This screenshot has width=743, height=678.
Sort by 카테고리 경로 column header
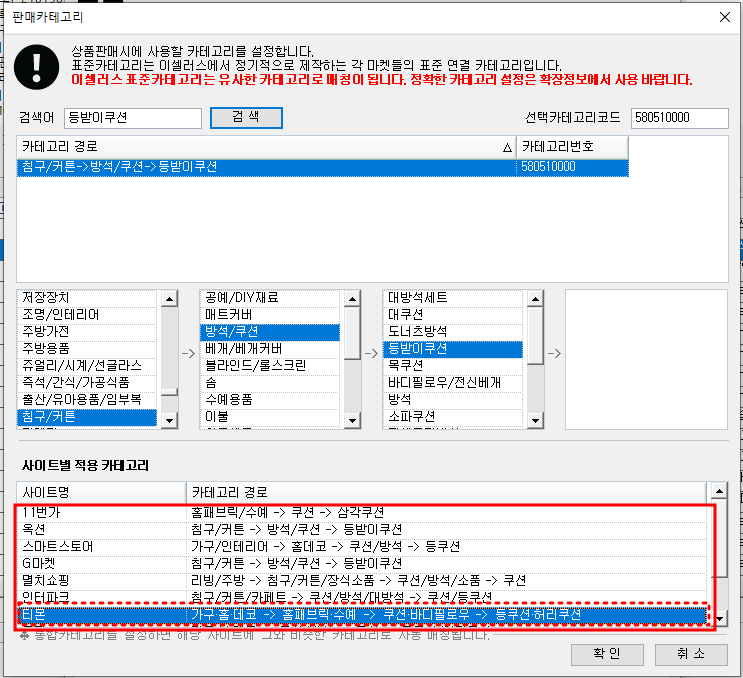point(266,147)
